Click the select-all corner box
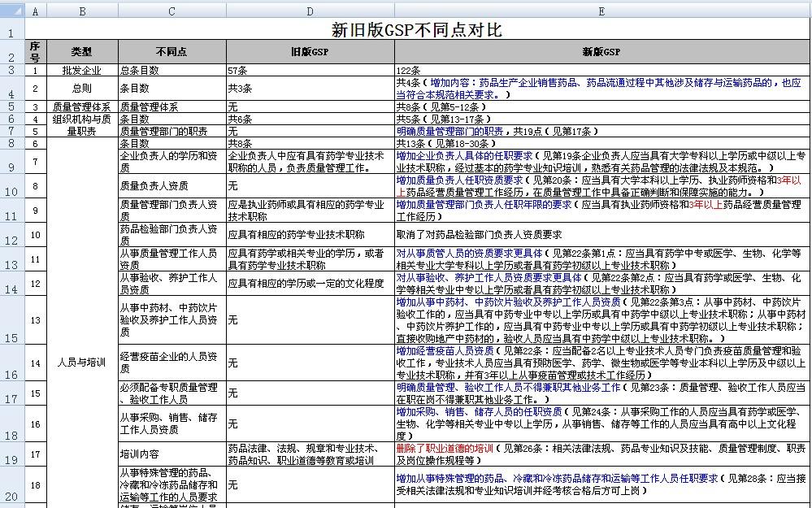This screenshot has height=508, width=812. click(x=12, y=11)
